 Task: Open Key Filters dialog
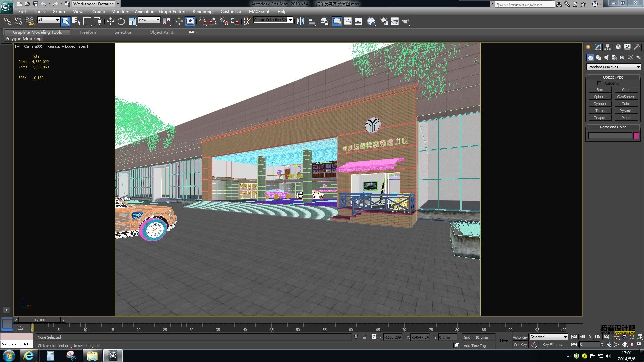553,345
